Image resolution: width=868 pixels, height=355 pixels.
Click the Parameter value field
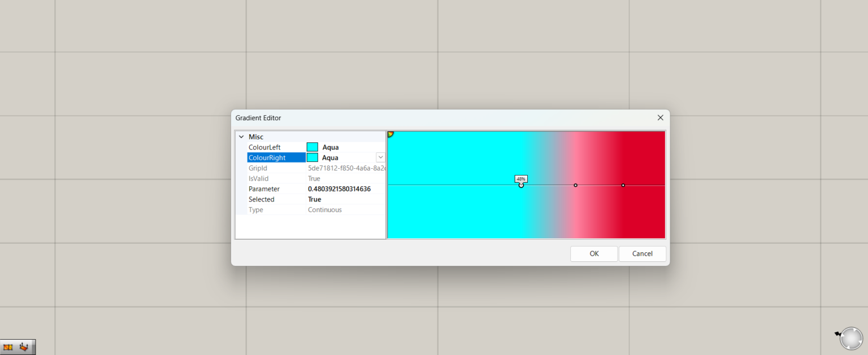[x=340, y=189]
